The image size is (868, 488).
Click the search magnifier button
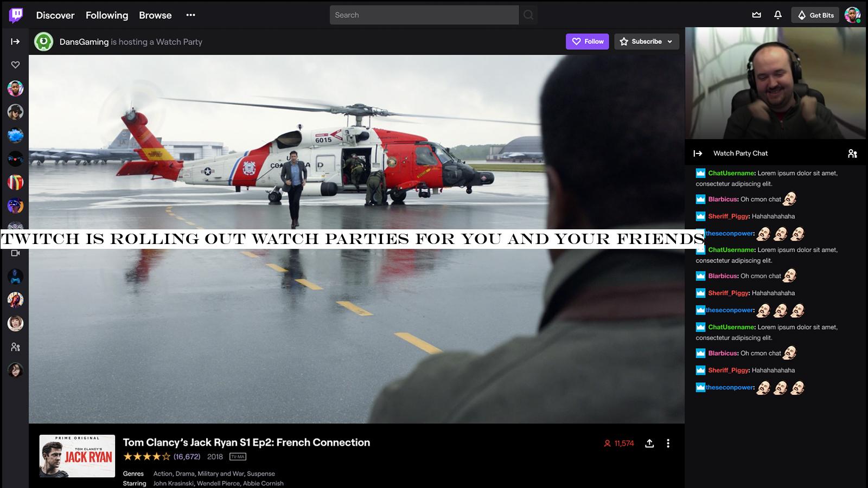(528, 15)
